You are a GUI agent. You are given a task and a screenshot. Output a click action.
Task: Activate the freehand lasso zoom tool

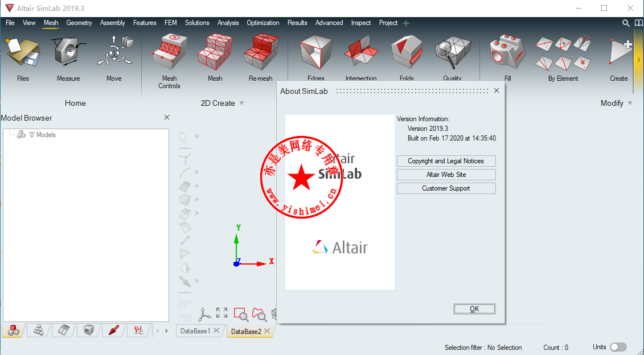coord(259,315)
